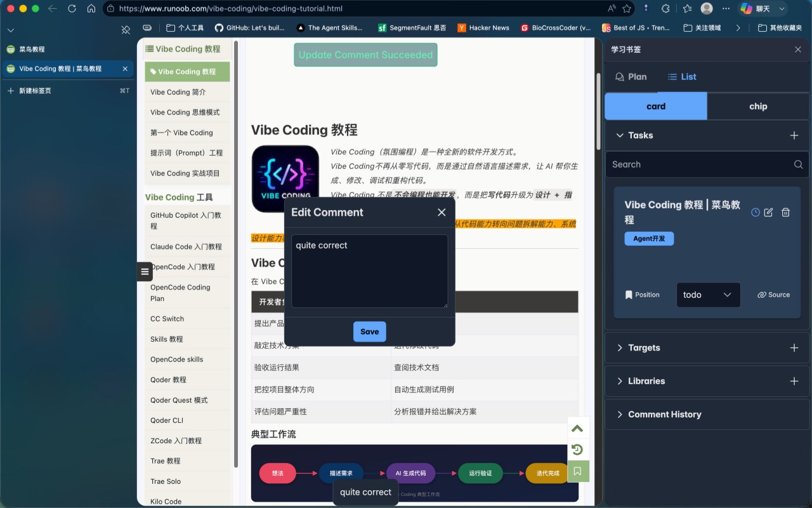Screen dimensions: 812x508
Task: Collapse the vertical tabs pane chevron
Action: coord(10,30)
